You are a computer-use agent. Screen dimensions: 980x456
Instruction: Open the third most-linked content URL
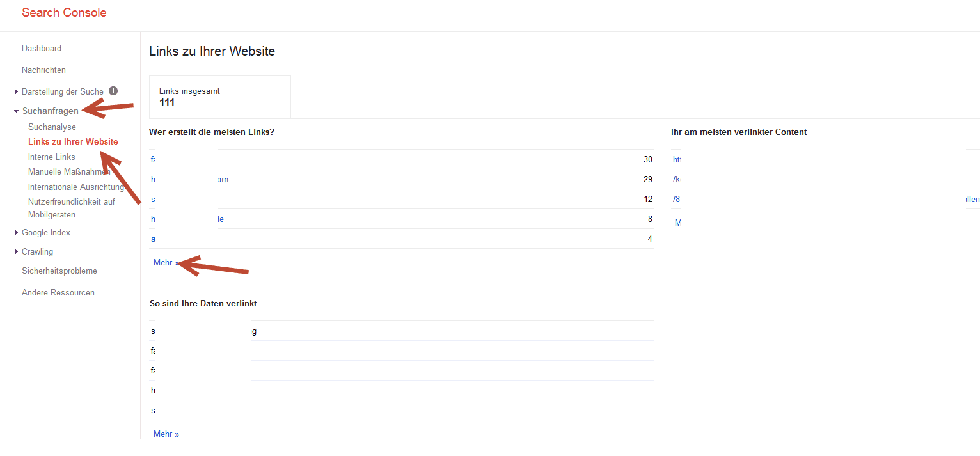click(x=677, y=199)
